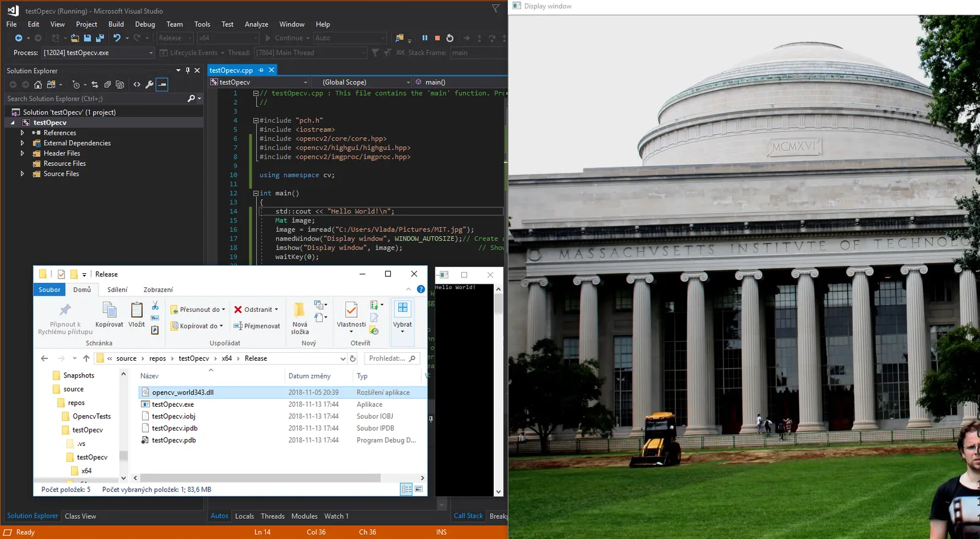Go up one folder in Explorer
The image size is (980, 539).
pyautogui.click(x=86, y=358)
